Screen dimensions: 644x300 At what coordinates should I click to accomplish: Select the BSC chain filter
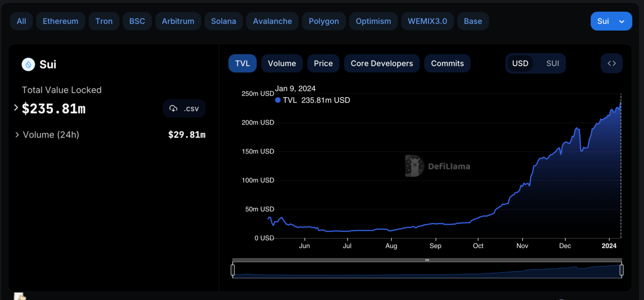pyautogui.click(x=137, y=21)
